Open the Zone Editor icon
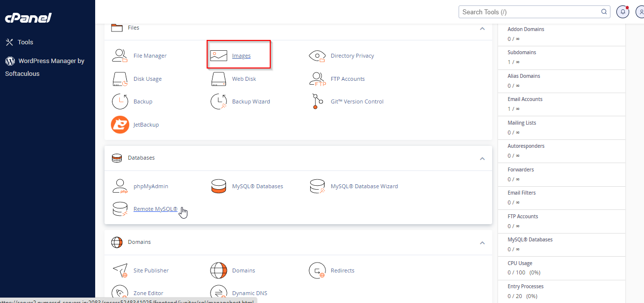The width and height of the screenshot is (644, 303). [x=120, y=293]
